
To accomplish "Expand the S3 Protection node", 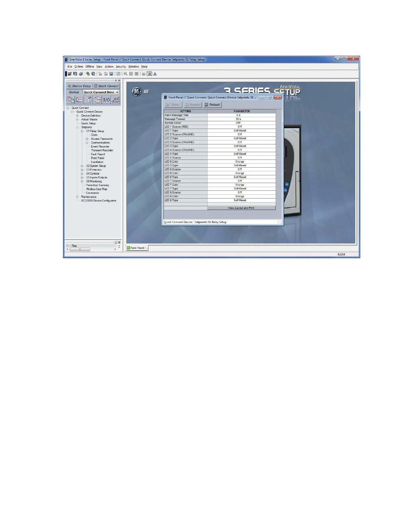I will tap(82, 170).
